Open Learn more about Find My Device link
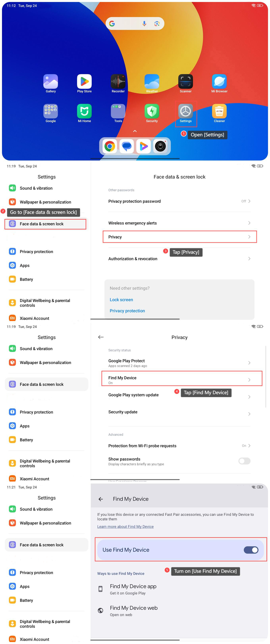 point(125,526)
